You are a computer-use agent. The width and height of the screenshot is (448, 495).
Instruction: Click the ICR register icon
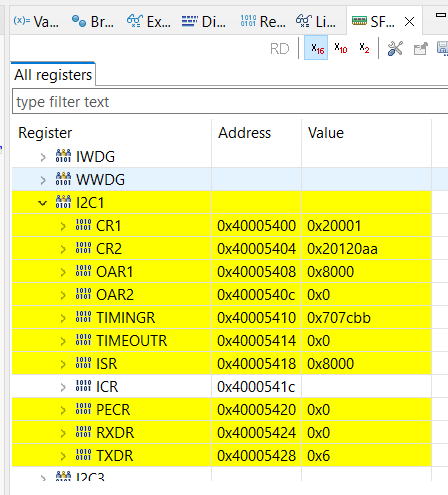click(x=83, y=386)
